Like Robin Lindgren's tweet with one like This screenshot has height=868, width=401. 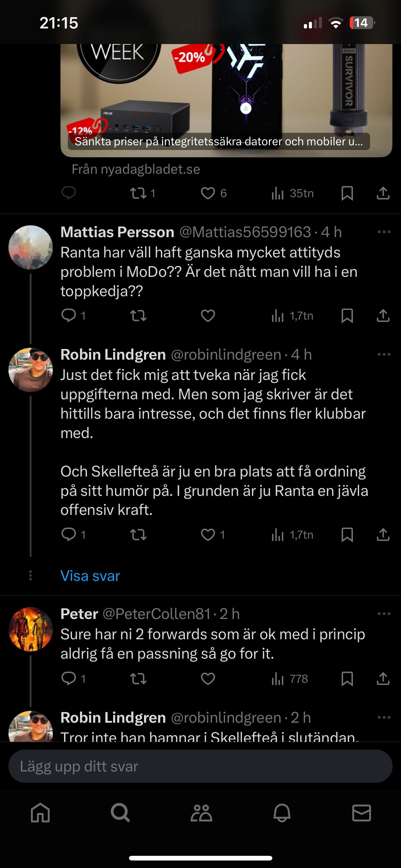[208, 534]
